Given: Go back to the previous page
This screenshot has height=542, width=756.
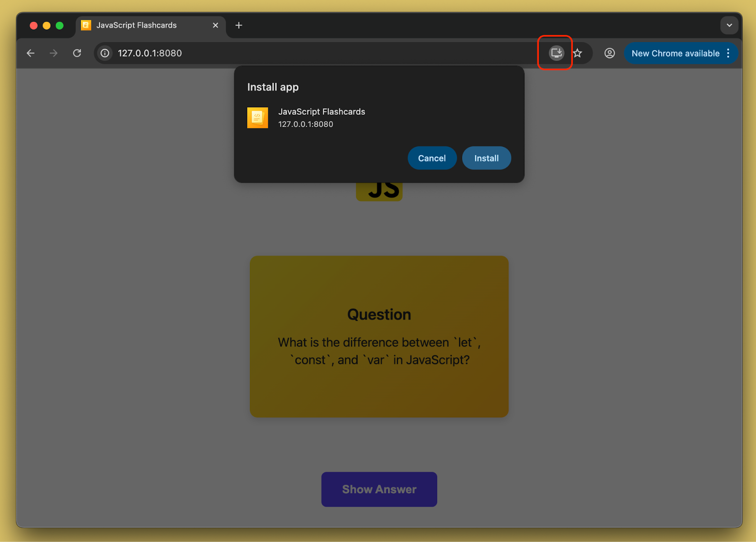Looking at the screenshot, I should [x=31, y=53].
